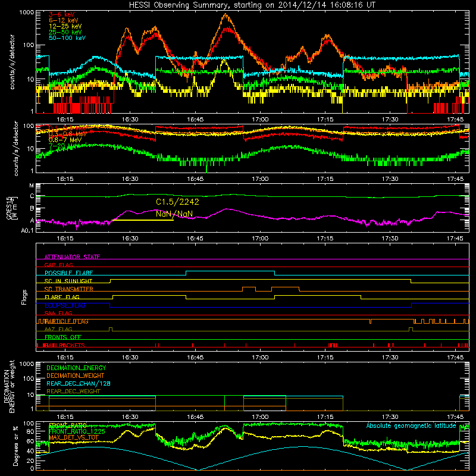This screenshot has width=476, height=476.
Task: Click the 1000 tick on top panel y-axis
Action: 26,12
